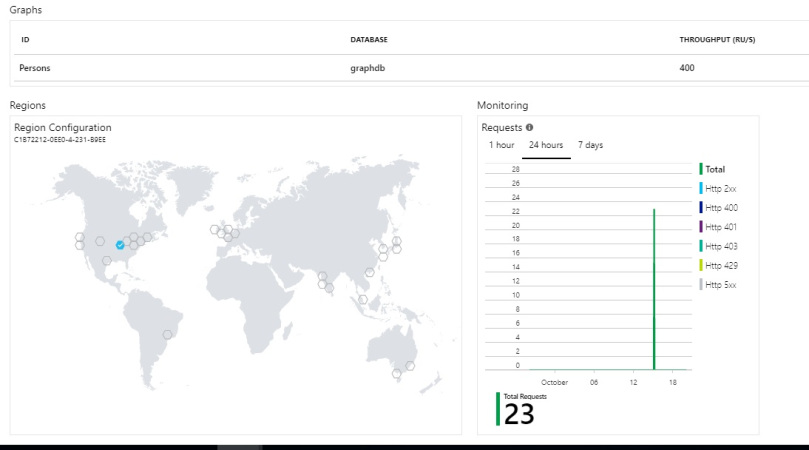809x450 pixels.
Task: Click the region hexagon in Mexico area
Action: click(107, 261)
